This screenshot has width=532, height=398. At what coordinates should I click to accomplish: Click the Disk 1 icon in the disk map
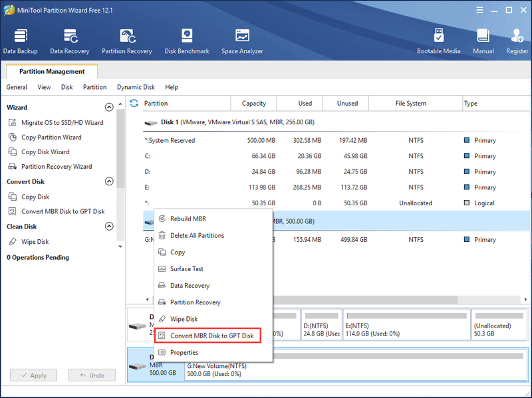tap(138, 326)
